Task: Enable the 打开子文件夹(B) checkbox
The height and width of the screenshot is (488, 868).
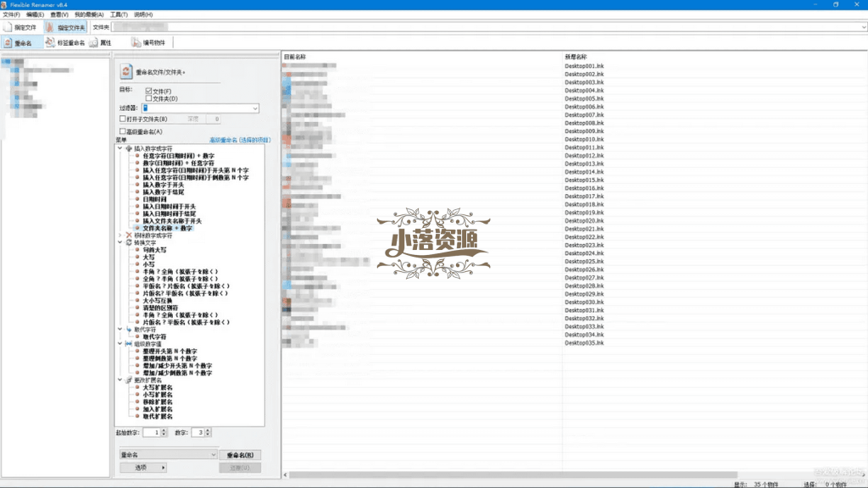Action: click(122, 119)
